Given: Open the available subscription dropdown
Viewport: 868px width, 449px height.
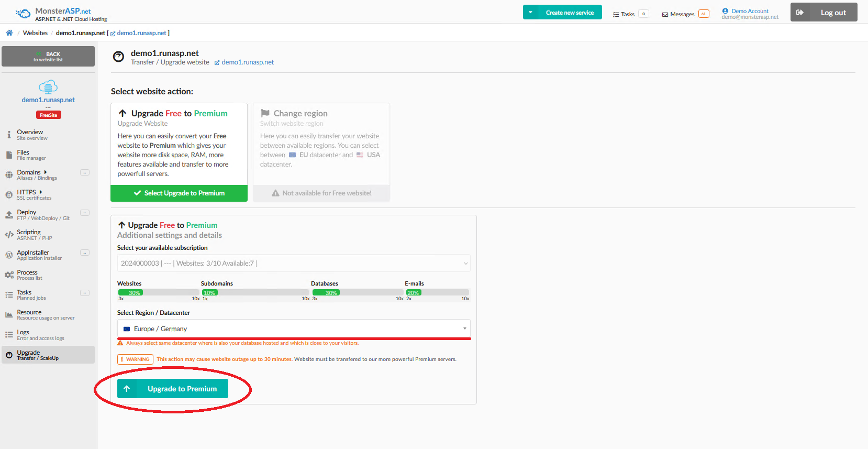Looking at the screenshot, I should coord(294,264).
